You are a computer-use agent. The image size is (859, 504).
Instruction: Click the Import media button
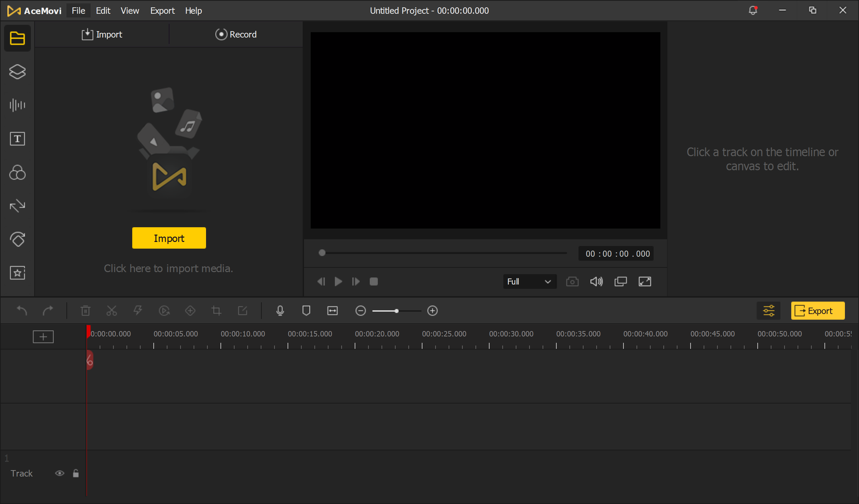(x=169, y=238)
